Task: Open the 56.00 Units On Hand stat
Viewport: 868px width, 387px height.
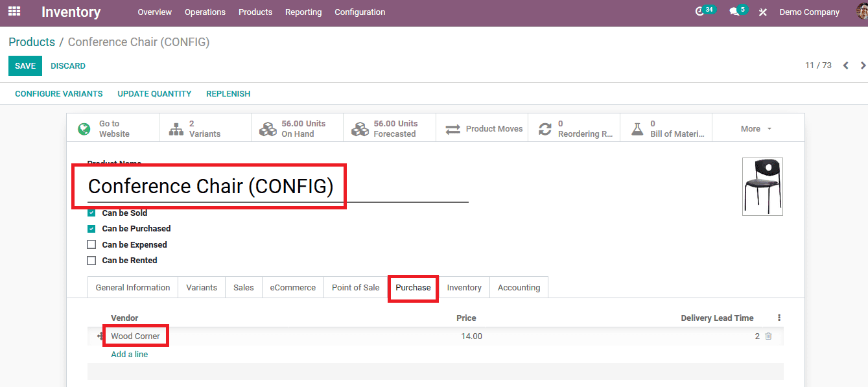Action: 297,128
